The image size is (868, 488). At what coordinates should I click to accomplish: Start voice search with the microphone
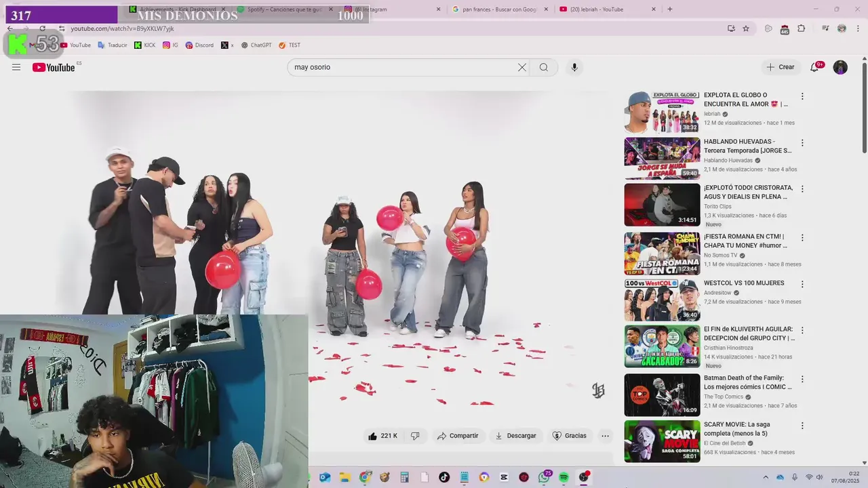[574, 67]
